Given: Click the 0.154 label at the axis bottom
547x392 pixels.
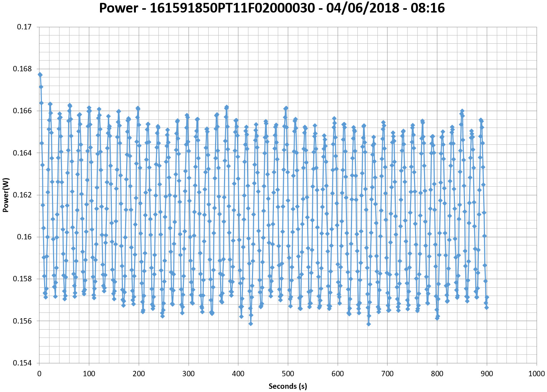Looking at the screenshot, I should click(22, 363).
